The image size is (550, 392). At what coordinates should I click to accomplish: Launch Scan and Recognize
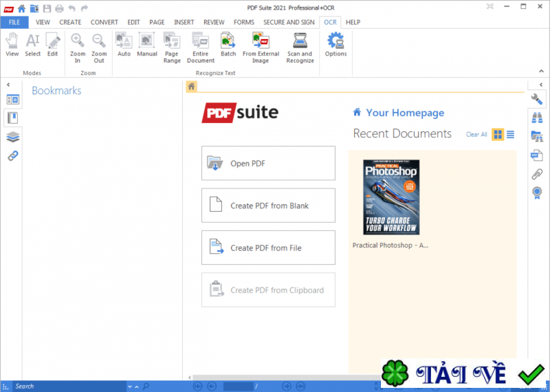click(x=300, y=48)
